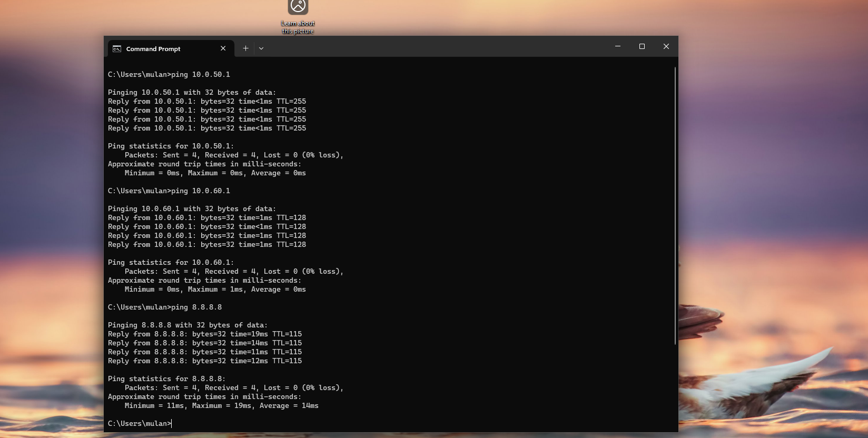Minimize the Command Prompt window
The width and height of the screenshot is (868, 438).
click(x=618, y=46)
